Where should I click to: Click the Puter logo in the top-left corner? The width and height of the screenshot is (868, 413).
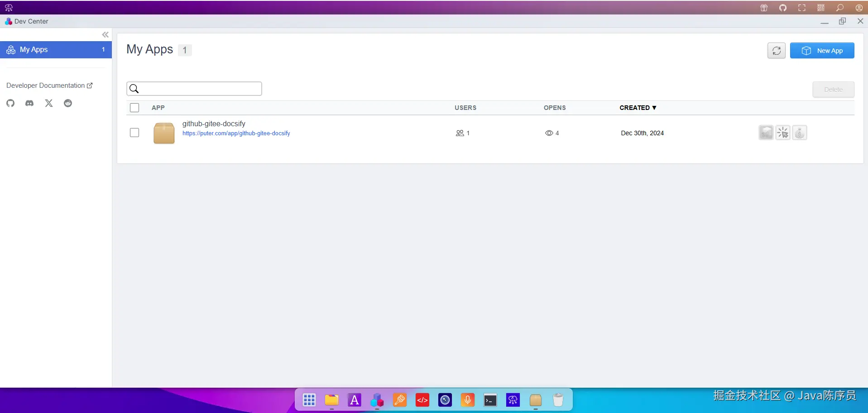click(9, 8)
